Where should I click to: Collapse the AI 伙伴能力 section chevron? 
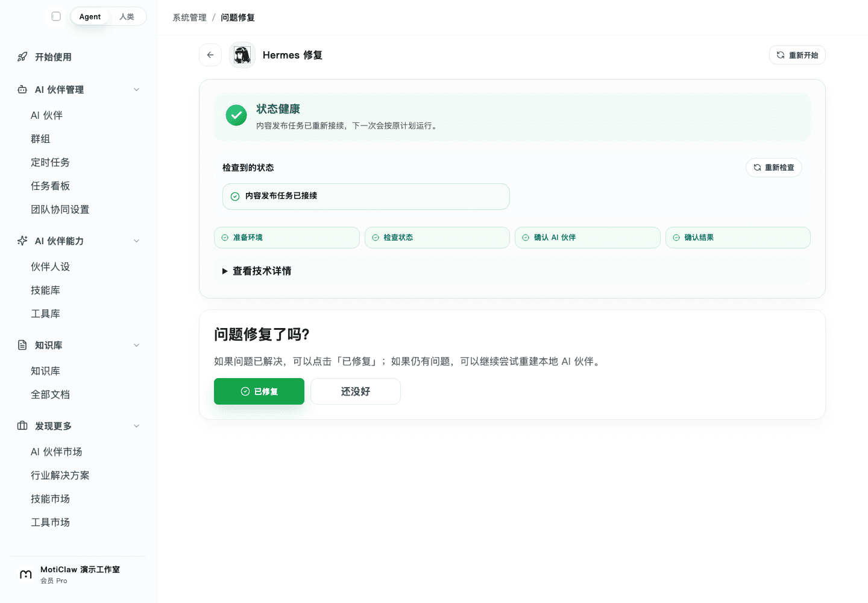pyautogui.click(x=136, y=241)
